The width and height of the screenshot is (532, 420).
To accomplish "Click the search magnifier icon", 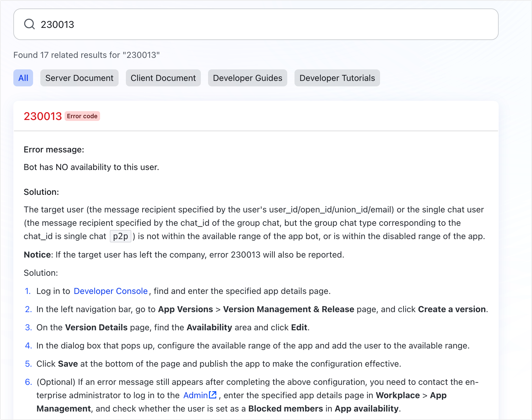I will tap(29, 24).
